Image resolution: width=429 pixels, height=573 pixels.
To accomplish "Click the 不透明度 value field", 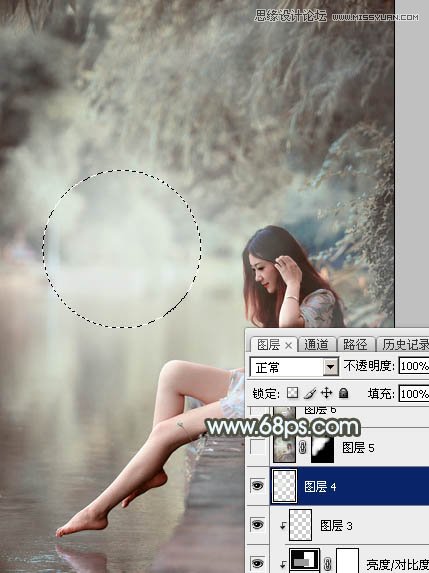I will pos(414,366).
